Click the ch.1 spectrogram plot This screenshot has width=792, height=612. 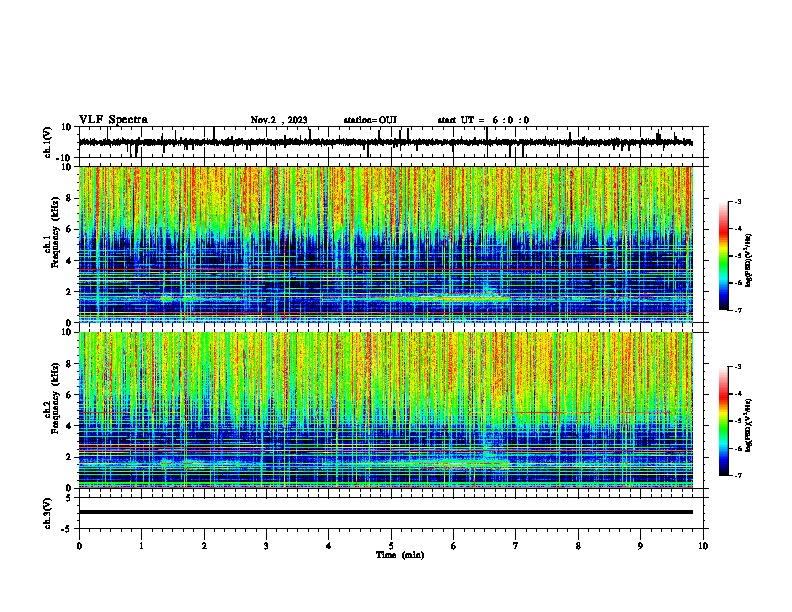[x=386, y=244]
